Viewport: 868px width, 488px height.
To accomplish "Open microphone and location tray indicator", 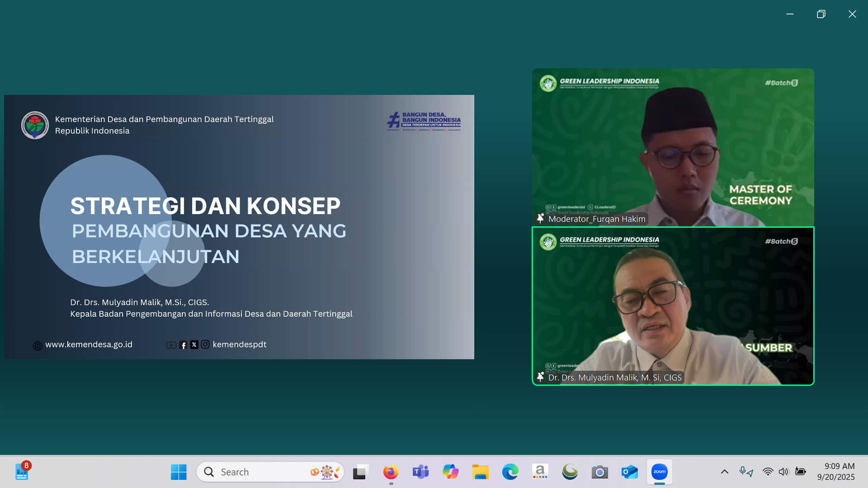I will coord(746,472).
